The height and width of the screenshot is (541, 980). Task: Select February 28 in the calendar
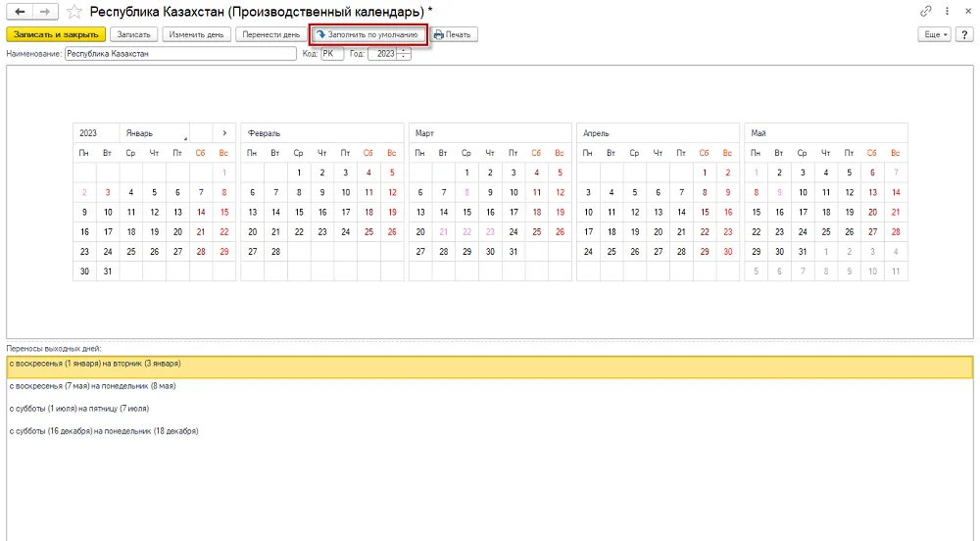click(x=275, y=252)
